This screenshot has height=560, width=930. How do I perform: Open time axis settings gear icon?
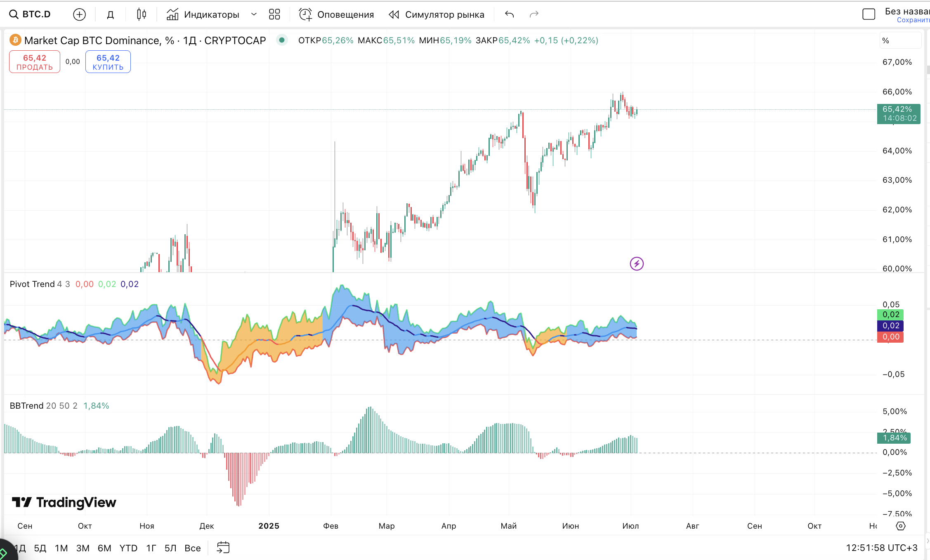coord(901,526)
